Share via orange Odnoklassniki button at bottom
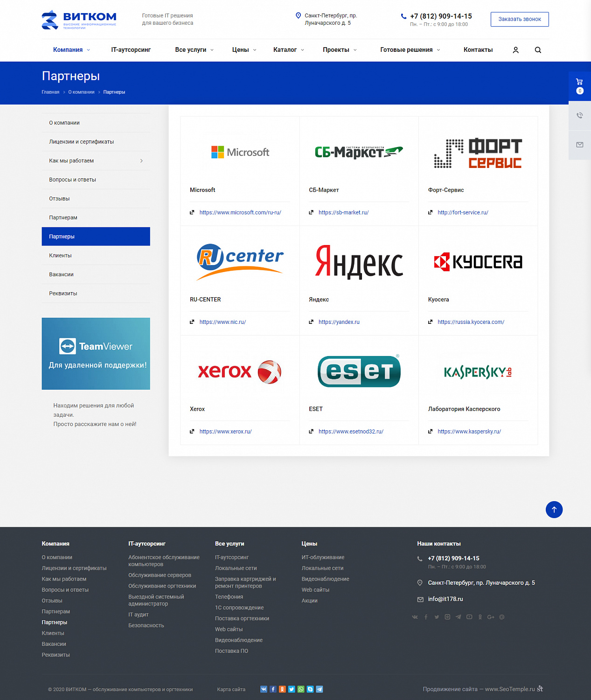This screenshot has width=591, height=700. 282,689
